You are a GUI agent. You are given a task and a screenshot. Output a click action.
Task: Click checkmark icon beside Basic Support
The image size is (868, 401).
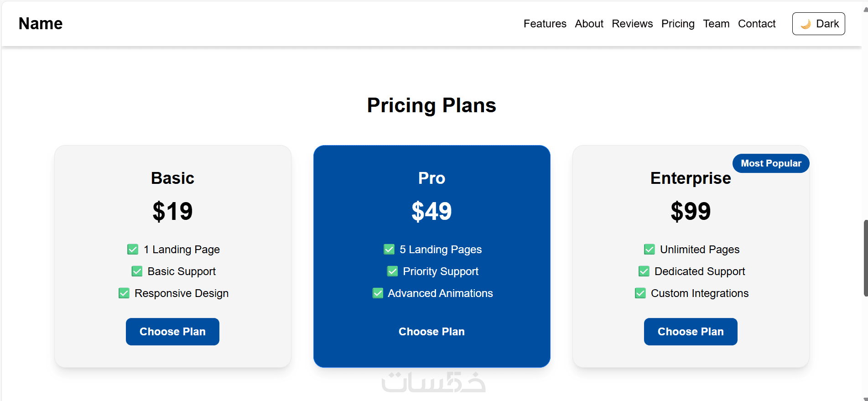pos(137,271)
